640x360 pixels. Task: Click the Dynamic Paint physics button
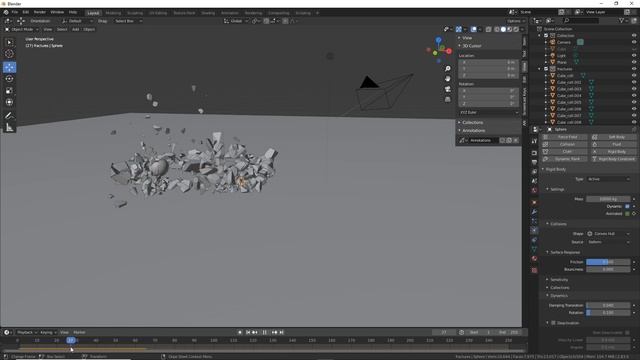point(564,159)
